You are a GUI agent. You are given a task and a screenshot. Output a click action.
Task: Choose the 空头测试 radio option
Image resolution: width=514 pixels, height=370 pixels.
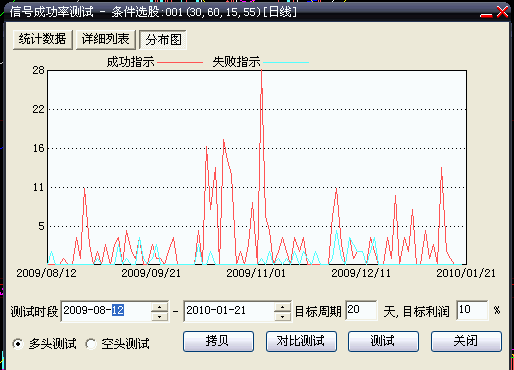pyautogui.click(x=90, y=344)
